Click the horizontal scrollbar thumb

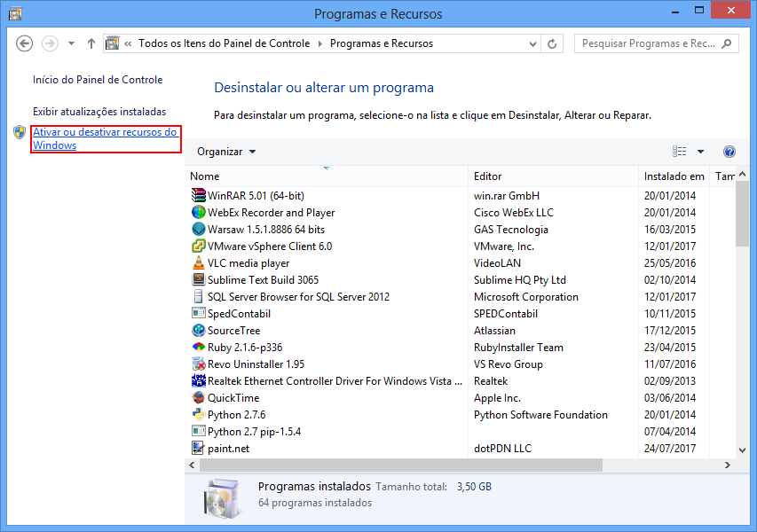(x=401, y=465)
